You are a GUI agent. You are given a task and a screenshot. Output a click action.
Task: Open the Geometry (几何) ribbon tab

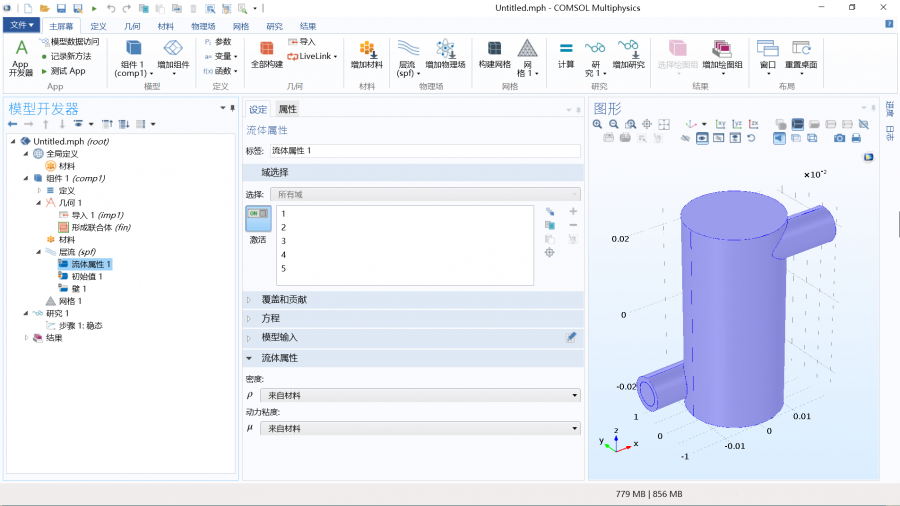click(x=132, y=26)
